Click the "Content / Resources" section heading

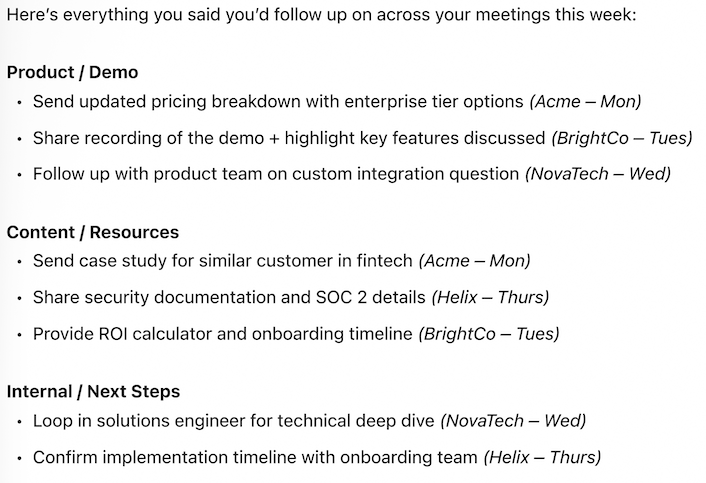(93, 232)
